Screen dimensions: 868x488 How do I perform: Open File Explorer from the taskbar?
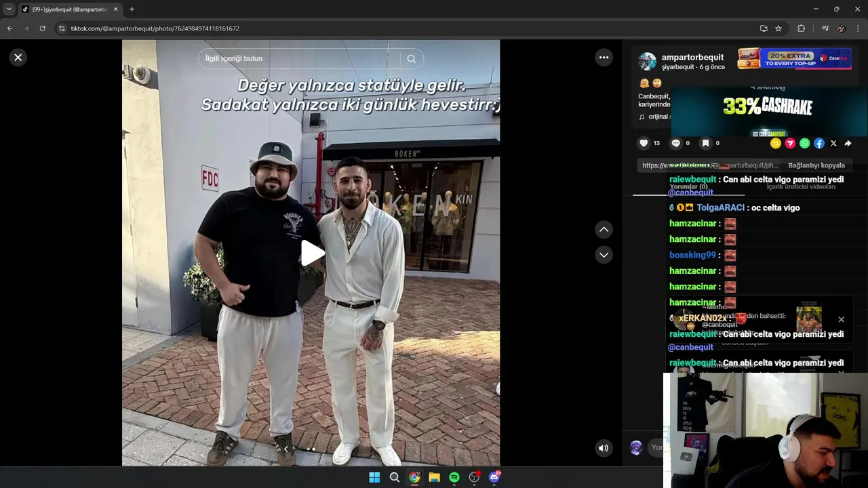click(x=434, y=477)
